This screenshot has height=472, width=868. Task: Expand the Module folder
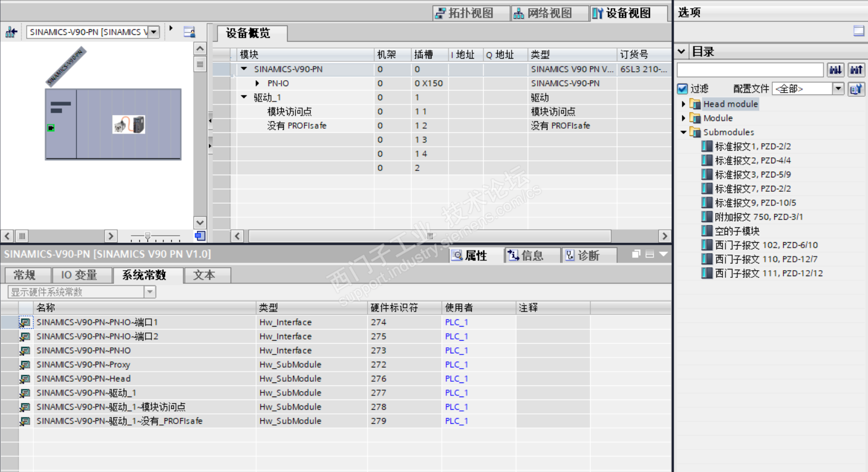683,118
